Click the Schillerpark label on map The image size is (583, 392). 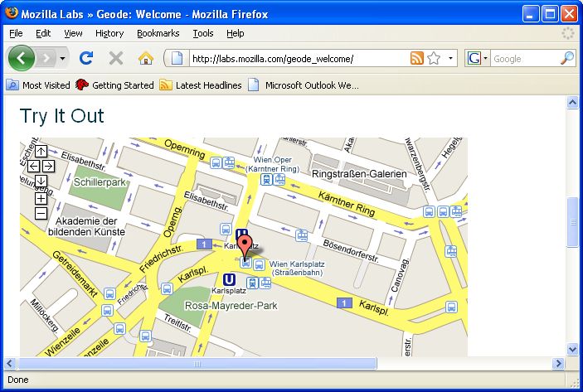coord(100,182)
